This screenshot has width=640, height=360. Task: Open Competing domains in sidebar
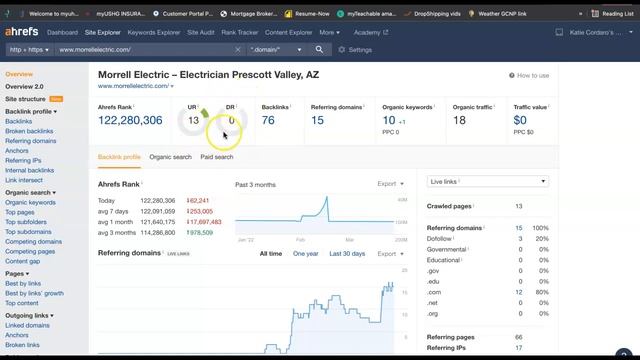(x=33, y=242)
